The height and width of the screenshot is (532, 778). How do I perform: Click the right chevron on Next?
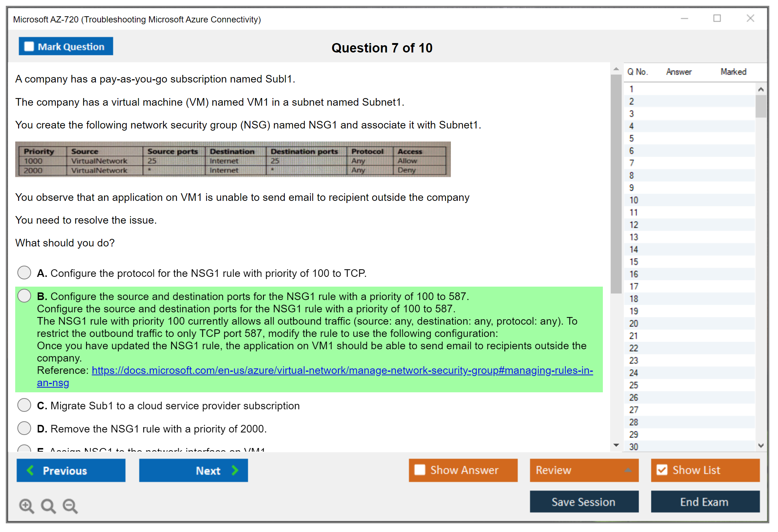point(235,470)
